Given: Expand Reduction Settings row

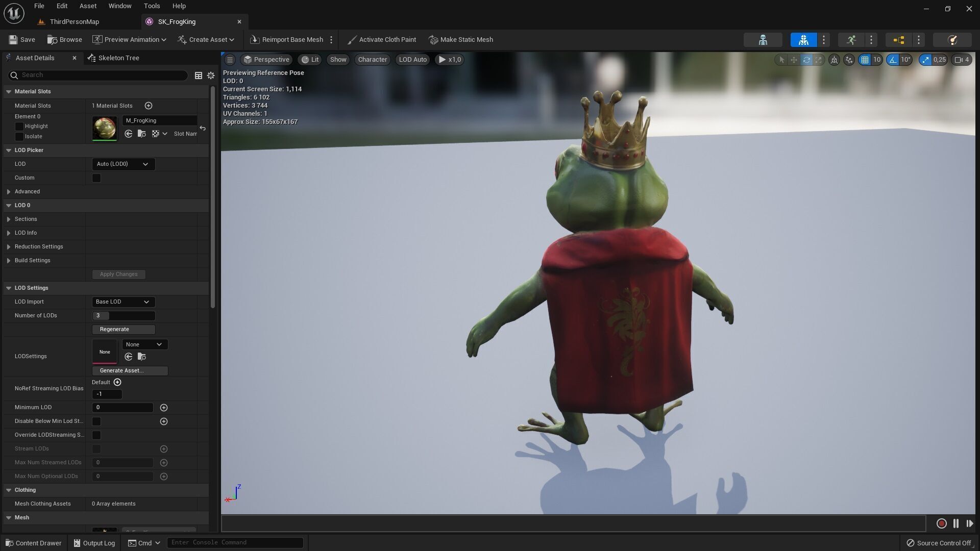Looking at the screenshot, I should click(9, 247).
